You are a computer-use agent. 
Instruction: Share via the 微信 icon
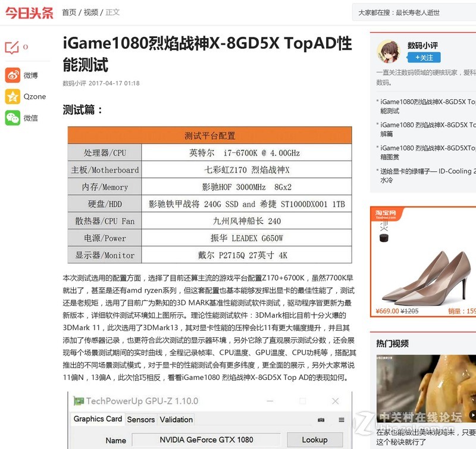[12, 118]
